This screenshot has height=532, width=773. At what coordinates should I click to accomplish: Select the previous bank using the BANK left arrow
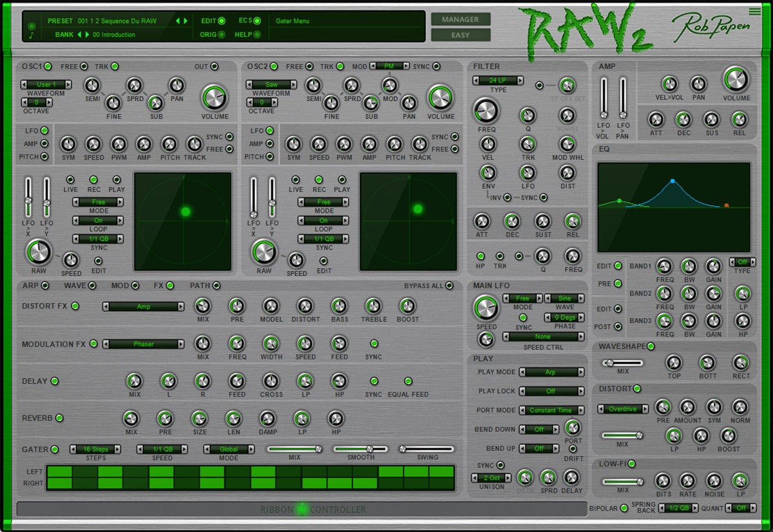(x=79, y=34)
